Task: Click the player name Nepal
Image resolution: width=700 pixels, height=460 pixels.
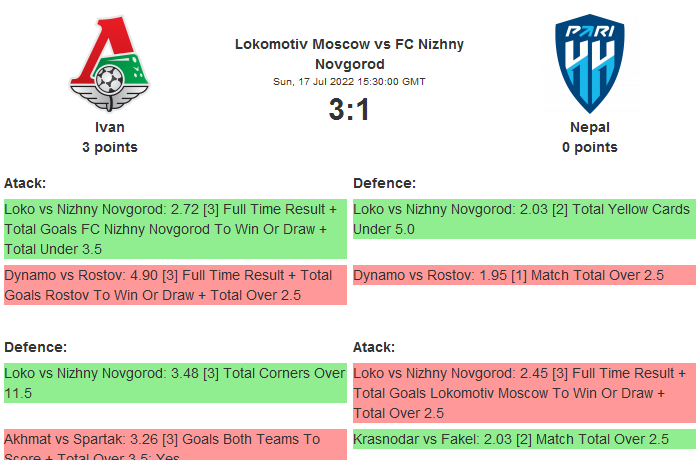Action: point(589,127)
